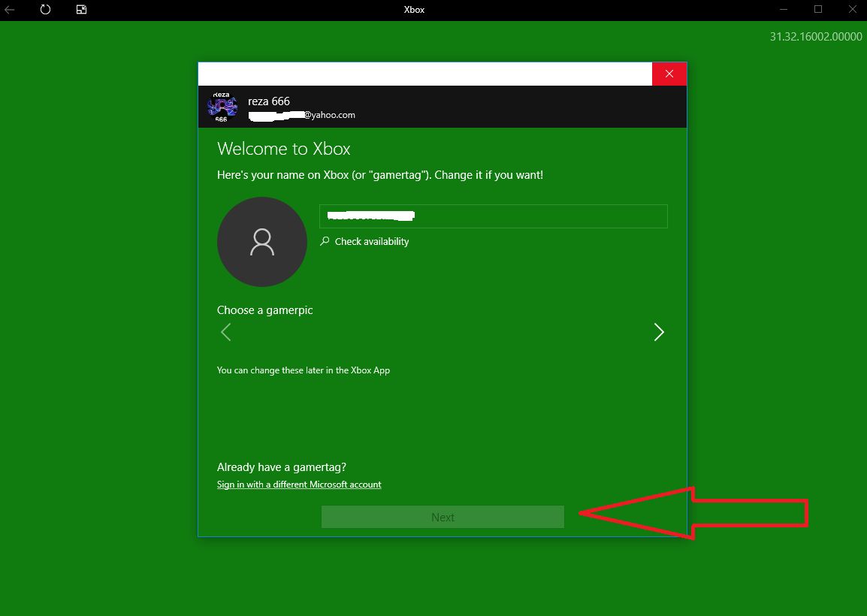
Task: Click the version number 31.32.16002.00000
Action: [816, 37]
